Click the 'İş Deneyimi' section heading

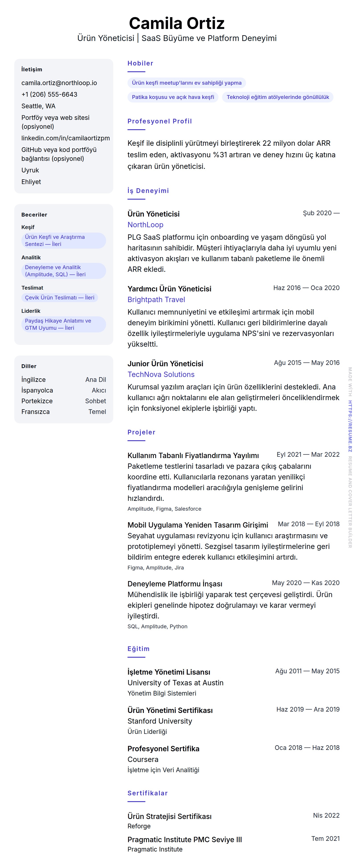pyautogui.click(x=148, y=191)
